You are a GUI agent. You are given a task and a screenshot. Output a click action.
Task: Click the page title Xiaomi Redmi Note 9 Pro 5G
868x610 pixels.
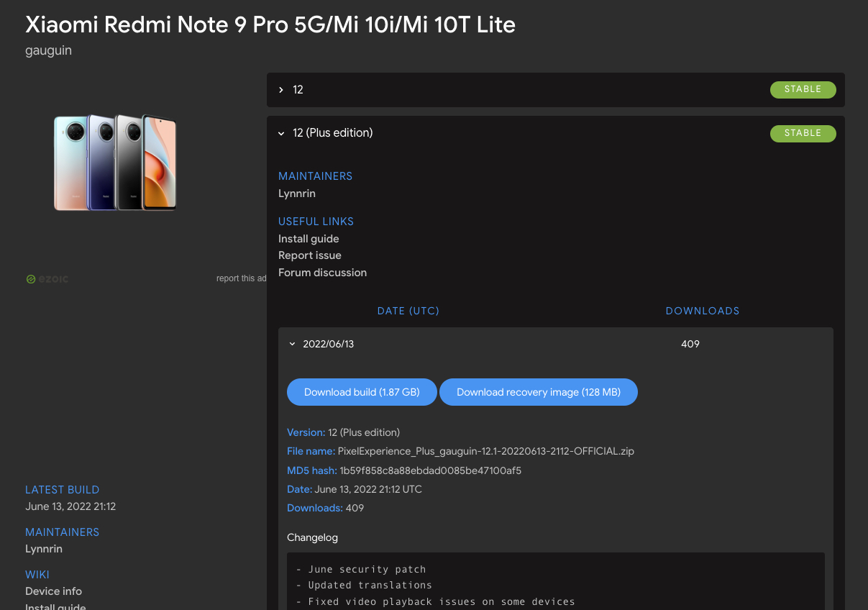tap(270, 25)
